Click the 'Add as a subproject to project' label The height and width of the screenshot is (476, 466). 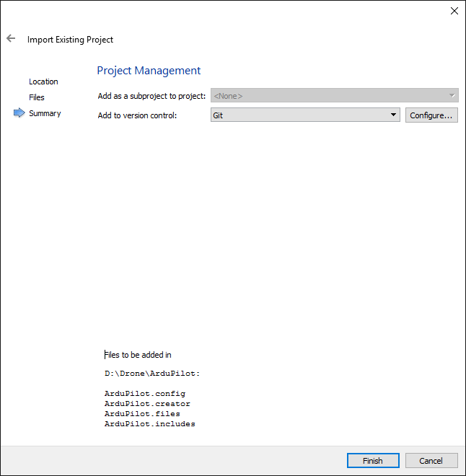(151, 96)
